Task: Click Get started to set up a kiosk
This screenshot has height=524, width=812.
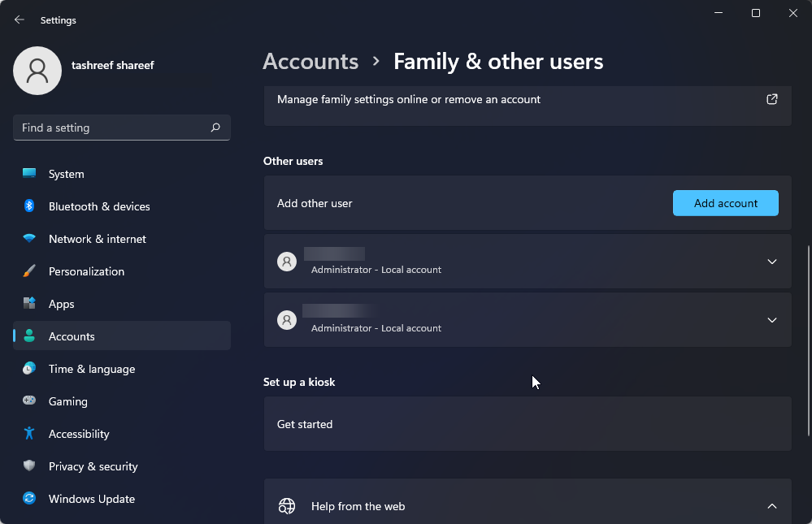Action: [305, 423]
